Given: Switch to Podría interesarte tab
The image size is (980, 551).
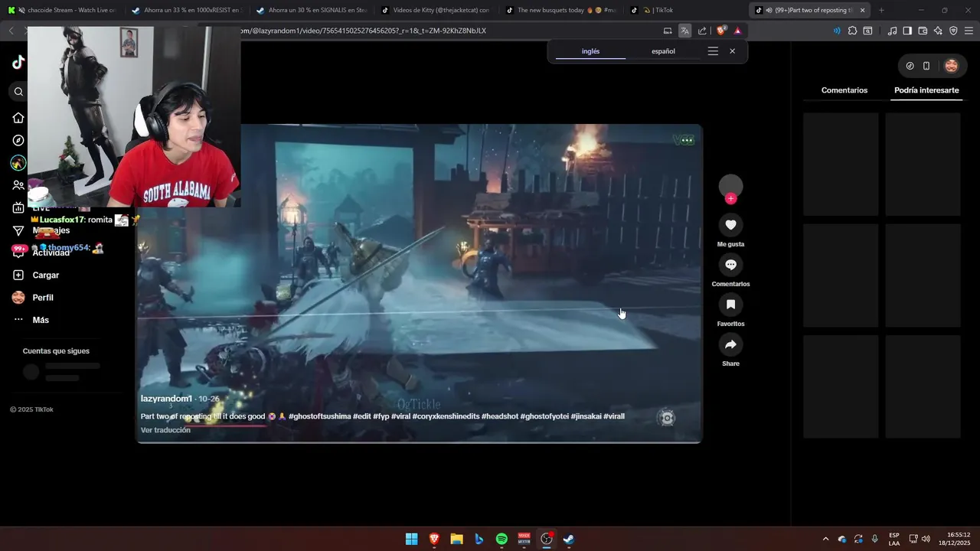Looking at the screenshot, I should (926, 90).
